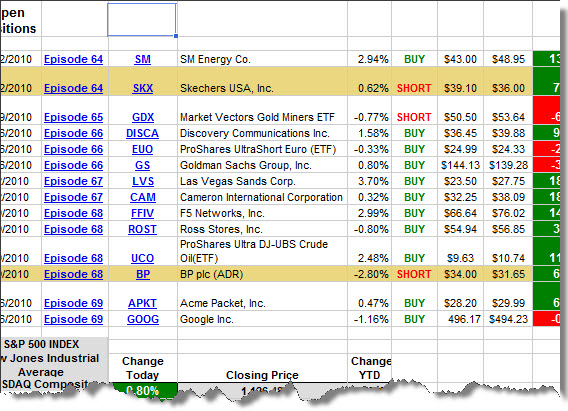Select the SM Energy Co. cell
This screenshot has height=411, width=568.
tap(262, 58)
